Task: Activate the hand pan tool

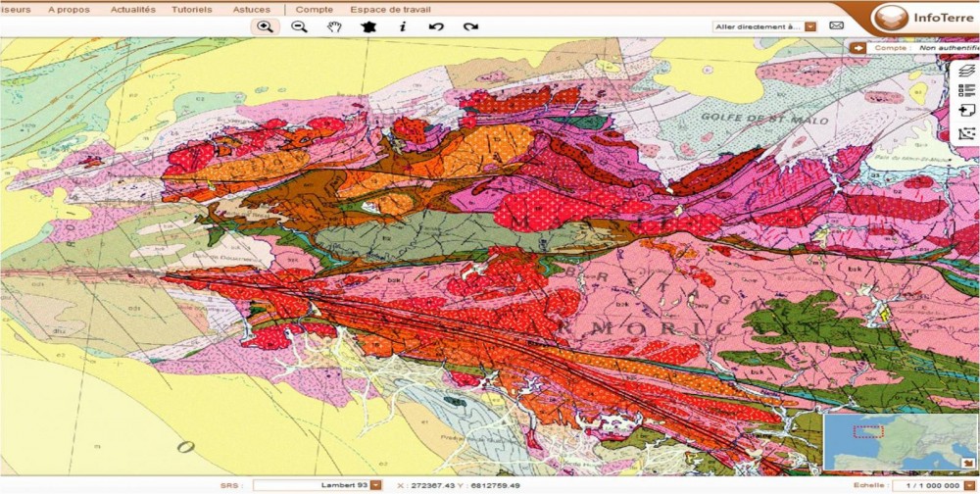Action: (x=334, y=26)
